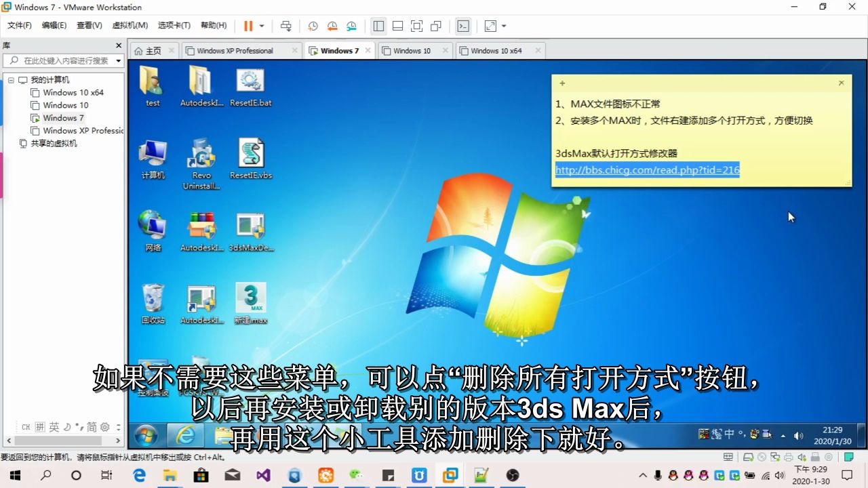Select Windows XP Professional in library tree
The image size is (868, 488).
(77, 131)
